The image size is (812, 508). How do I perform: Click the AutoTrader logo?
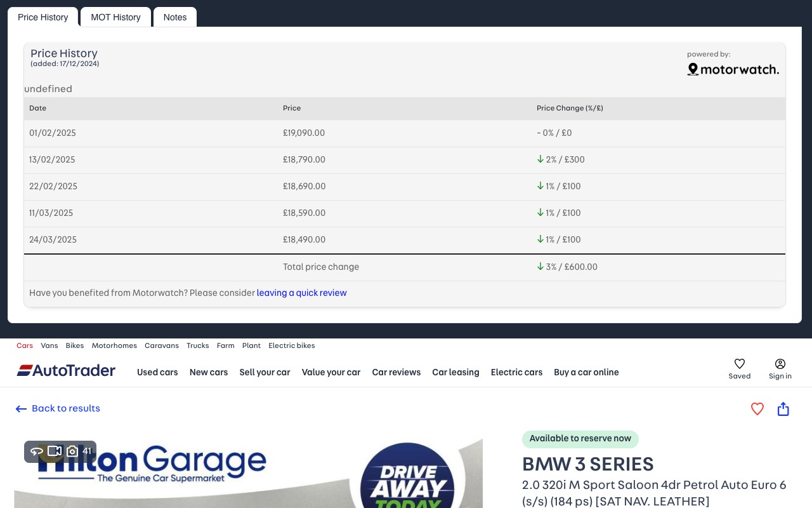66,370
